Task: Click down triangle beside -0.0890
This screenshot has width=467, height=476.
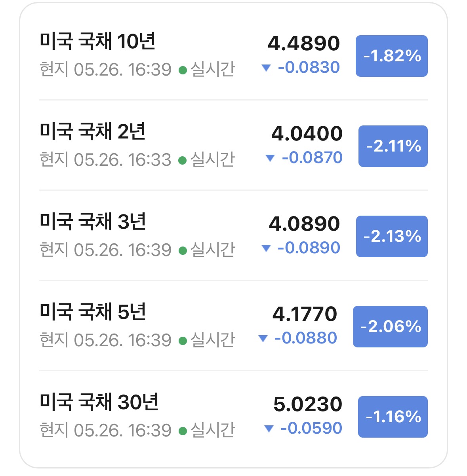Action: pos(266,248)
